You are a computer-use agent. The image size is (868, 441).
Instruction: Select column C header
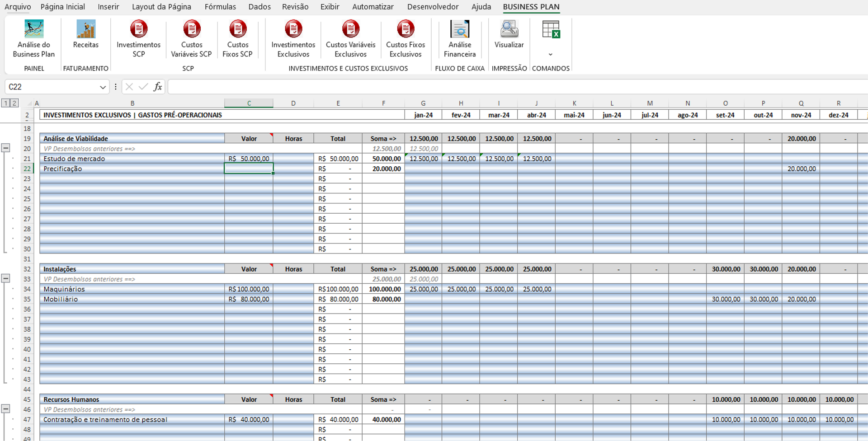tap(249, 103)
